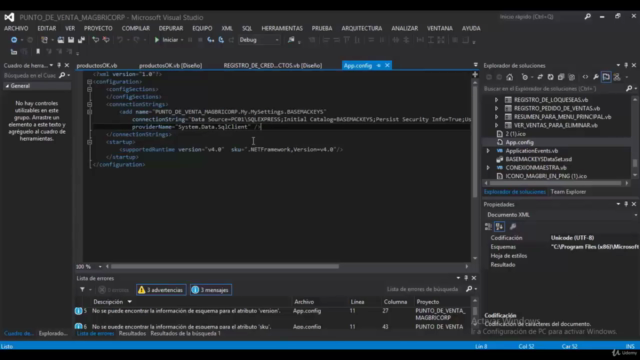Click the Refresh icon in Solution Explorer
This screenshot has width=640, height=360.
[x=551, y=77]
